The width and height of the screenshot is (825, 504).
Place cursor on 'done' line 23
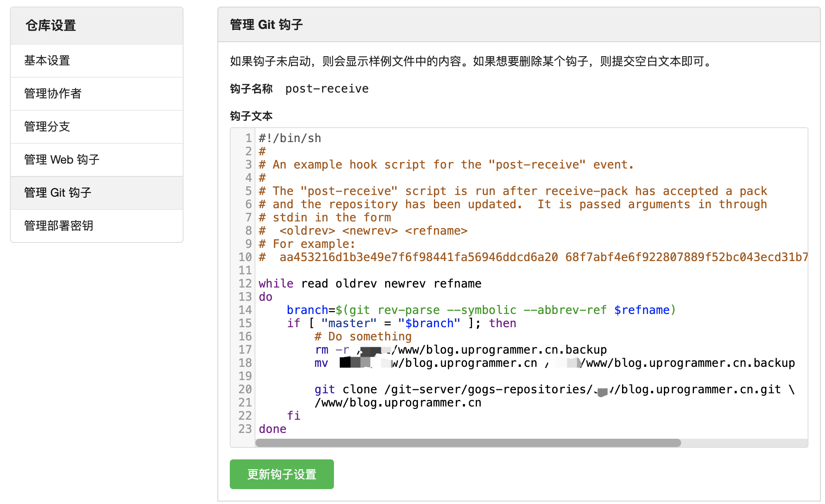272,429
